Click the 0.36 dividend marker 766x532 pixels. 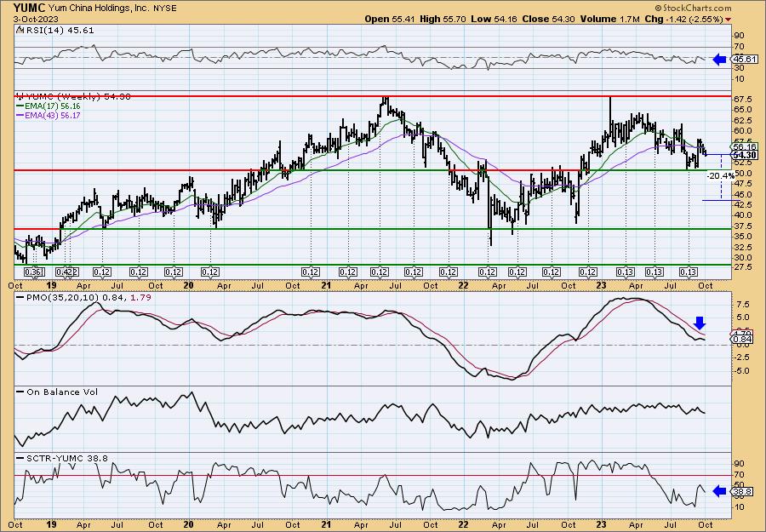(x=35, y=272)
